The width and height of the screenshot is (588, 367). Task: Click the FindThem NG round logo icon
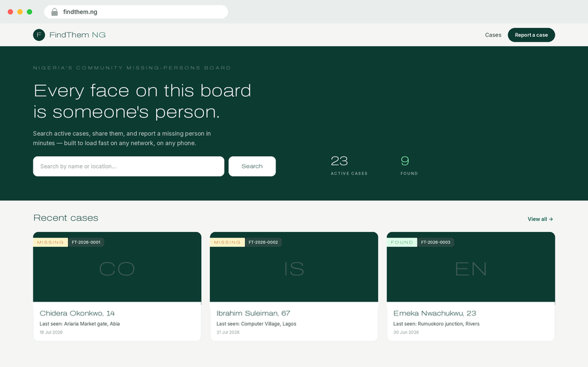(x=39, y=35)
